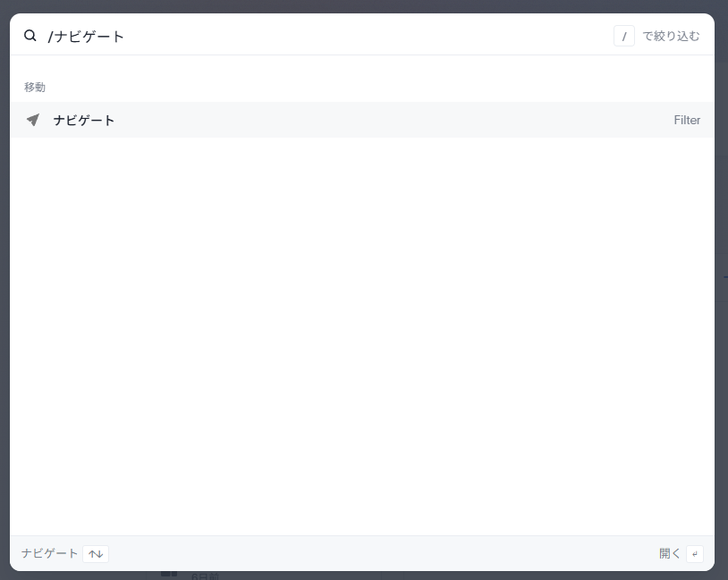This screenshot has height=580, width=728.
Task: Click the で絞り込む hint text
Action: click(671, 36)
